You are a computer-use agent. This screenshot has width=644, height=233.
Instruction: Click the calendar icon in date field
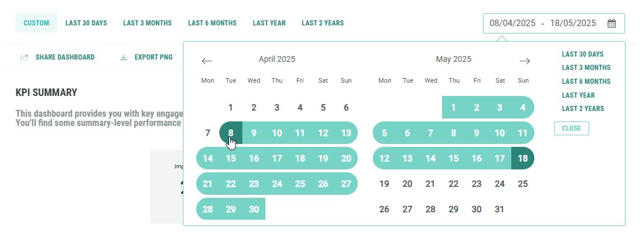click(x=612, y=24)
